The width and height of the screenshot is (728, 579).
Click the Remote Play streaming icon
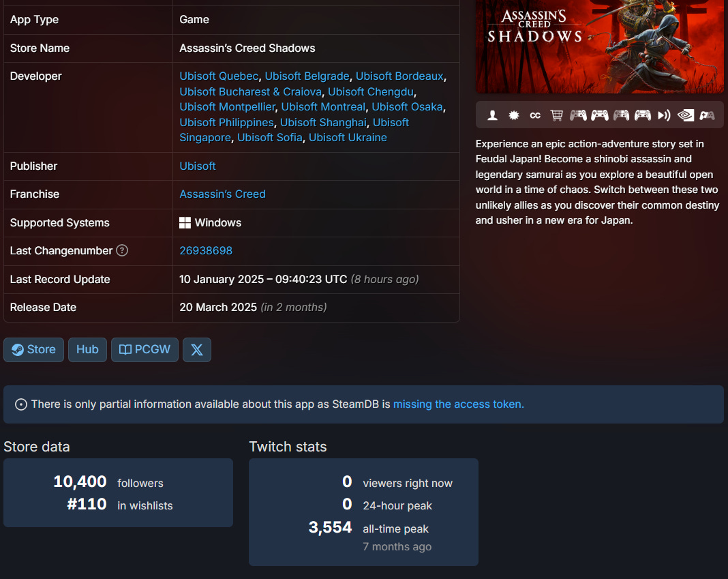[664, 115]
